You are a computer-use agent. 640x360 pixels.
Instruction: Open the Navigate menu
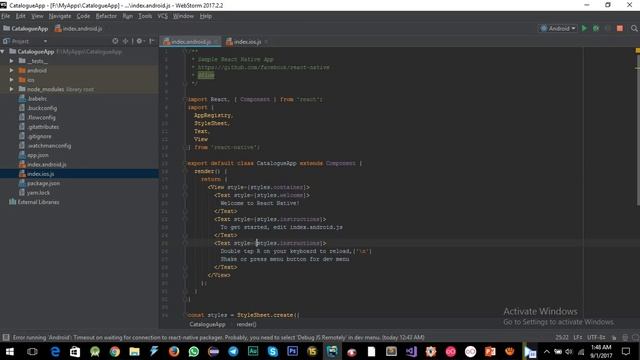60,16
